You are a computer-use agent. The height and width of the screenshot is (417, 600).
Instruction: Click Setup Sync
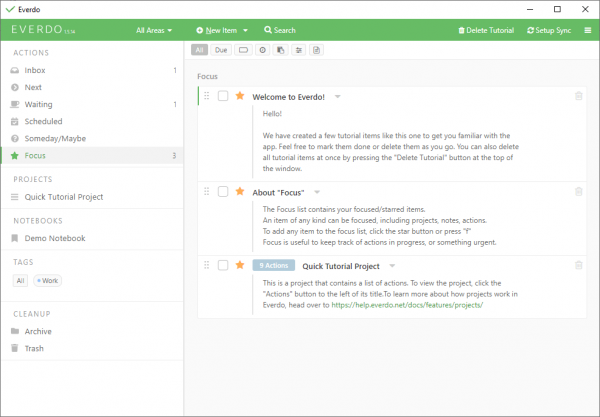point(549,30)
